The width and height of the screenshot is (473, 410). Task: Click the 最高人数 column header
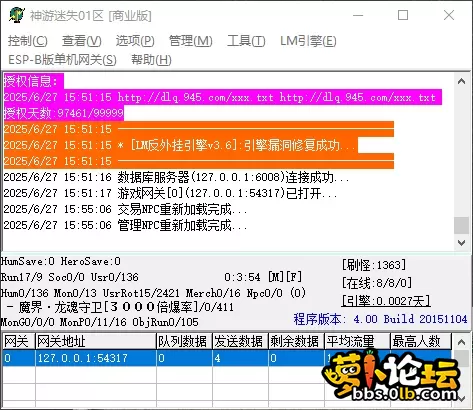[x=421, y=341]
